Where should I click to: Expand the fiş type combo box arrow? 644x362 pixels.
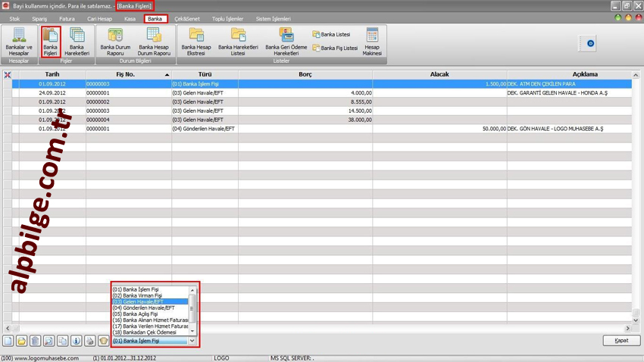coord(192,342)
